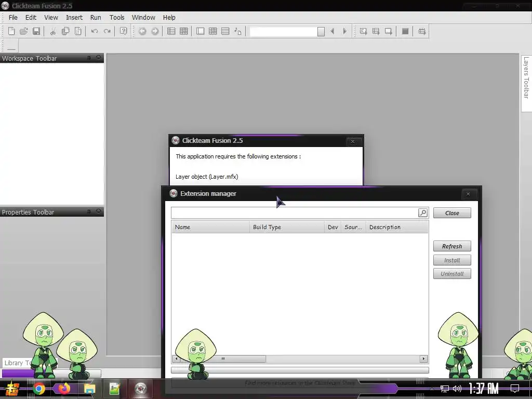Viewport: 532px width, 399px height.
Task: Click round button on Properties Toolbar header
Action: click(x=98, y=211)
